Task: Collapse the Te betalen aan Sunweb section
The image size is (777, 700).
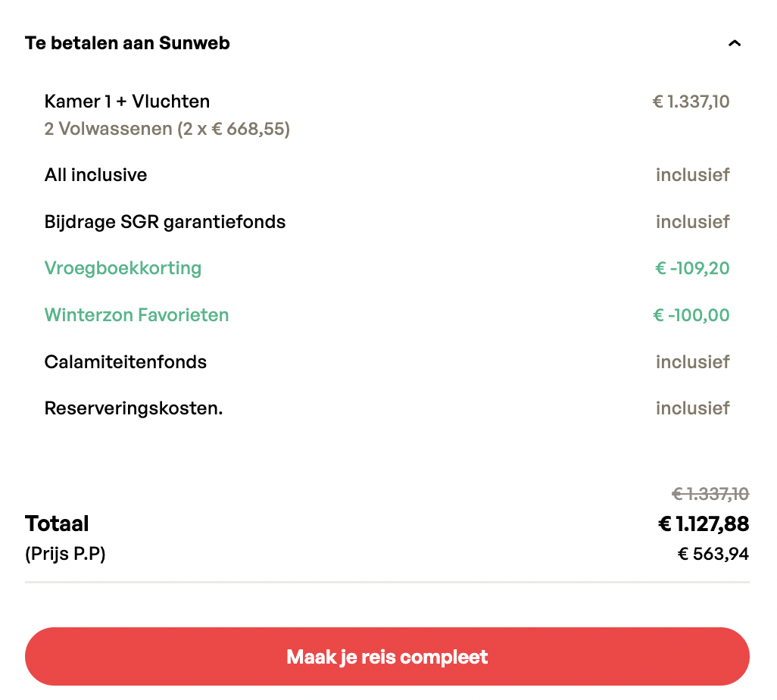Action: (x=734, y=43)
